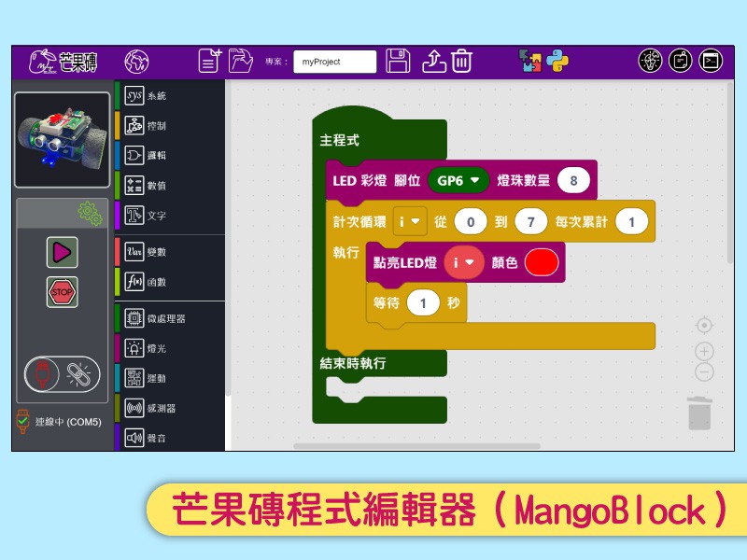Open the GP6 pin dropdown
The width and height of the screenshot is (747, 560).
click(458, 180)
